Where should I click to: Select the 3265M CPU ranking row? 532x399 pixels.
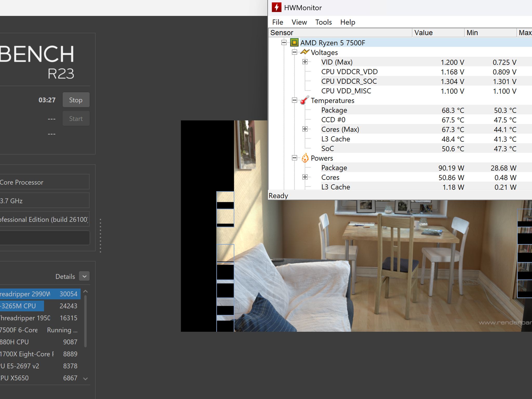40,306
